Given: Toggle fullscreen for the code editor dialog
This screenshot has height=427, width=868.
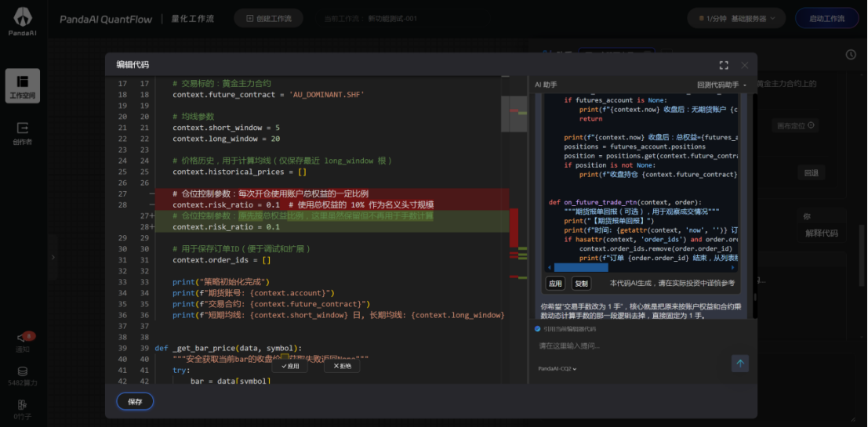Looking at the screenshot, I should tap(724, 65).
